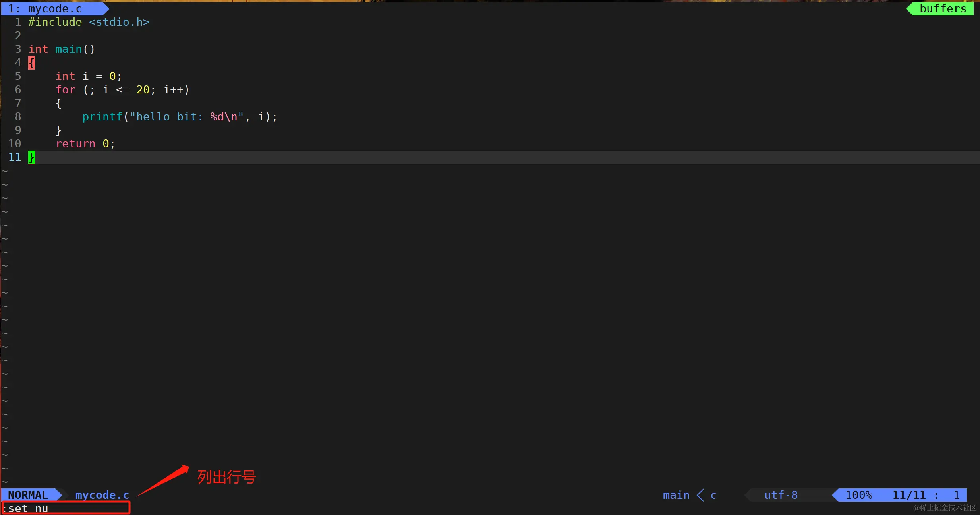
Task: Click the red-highlighted opening brace on line 4
Action: tap(32, 63)
